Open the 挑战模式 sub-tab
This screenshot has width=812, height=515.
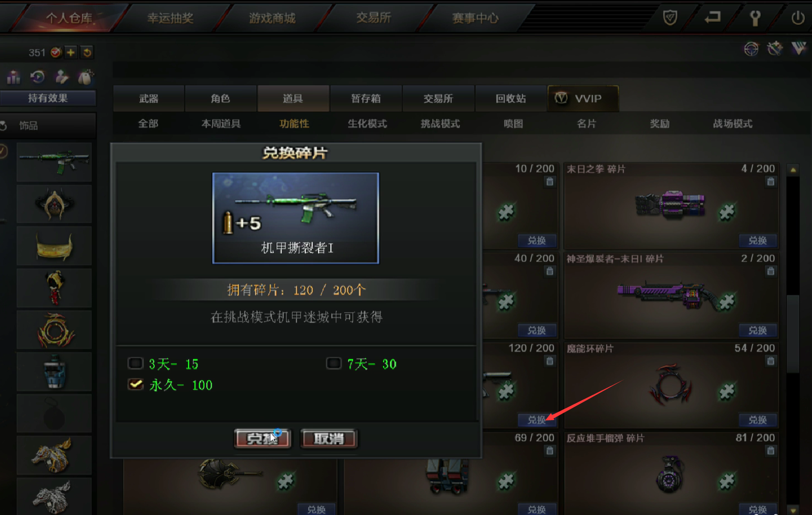[x=440, y=124]
